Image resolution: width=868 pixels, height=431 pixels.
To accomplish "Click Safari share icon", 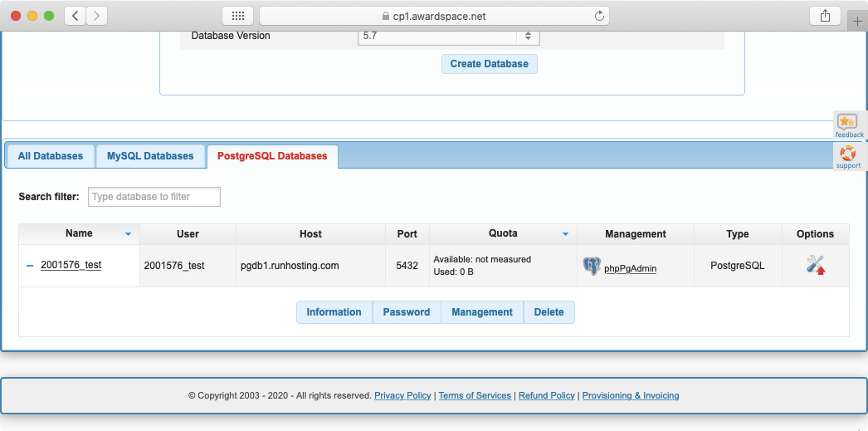I will [825, 16].
